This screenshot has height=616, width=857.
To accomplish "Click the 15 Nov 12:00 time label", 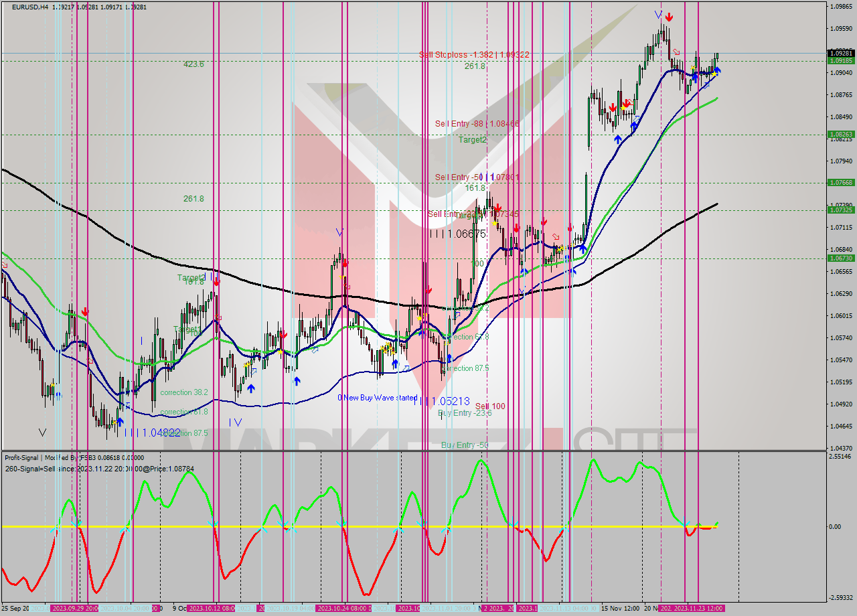I will coord(620,609).
